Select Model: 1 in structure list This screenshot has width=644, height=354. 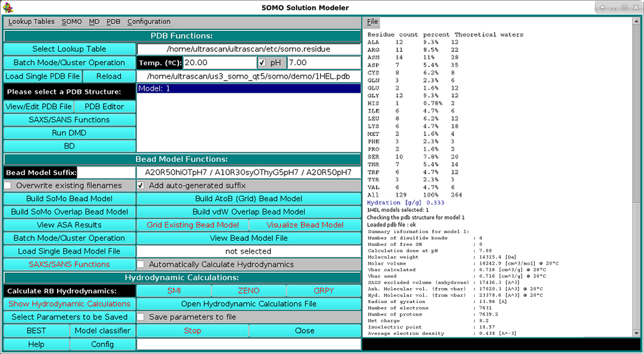[x=248, y=88]
